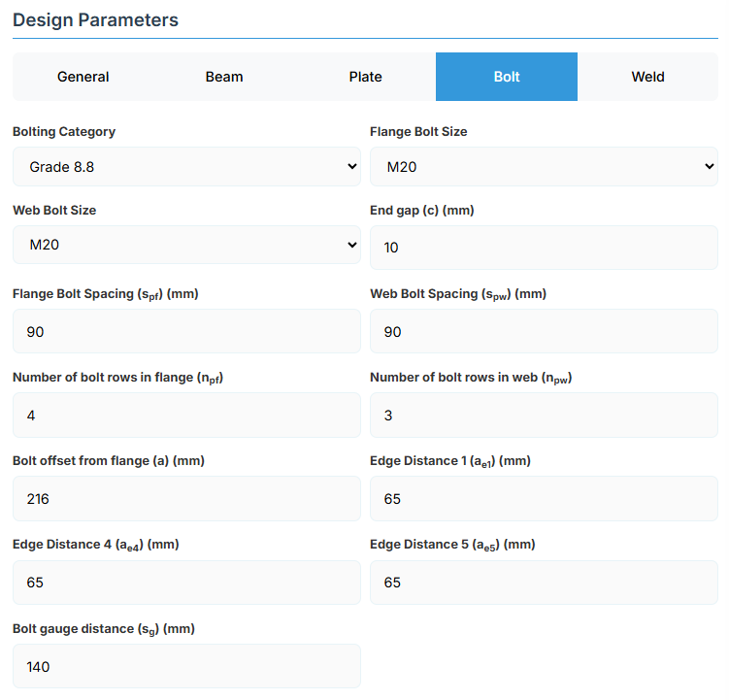729x700 pixels.
Task: Click the bolt rows in web field
Action: pyautogui.click(x=544, y=416)
